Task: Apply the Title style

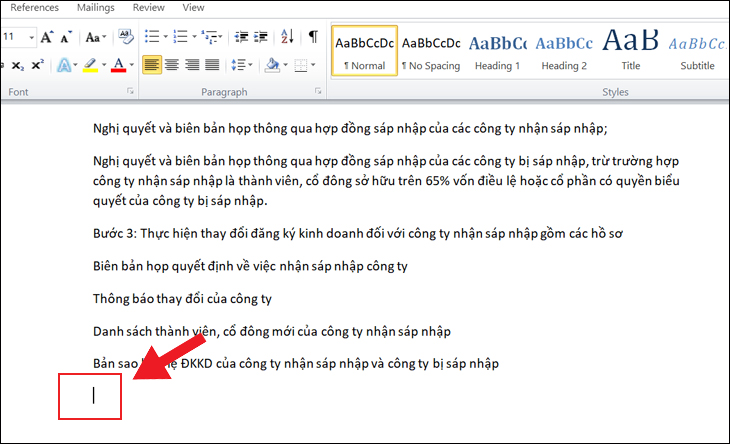Action: pos(630,51)
